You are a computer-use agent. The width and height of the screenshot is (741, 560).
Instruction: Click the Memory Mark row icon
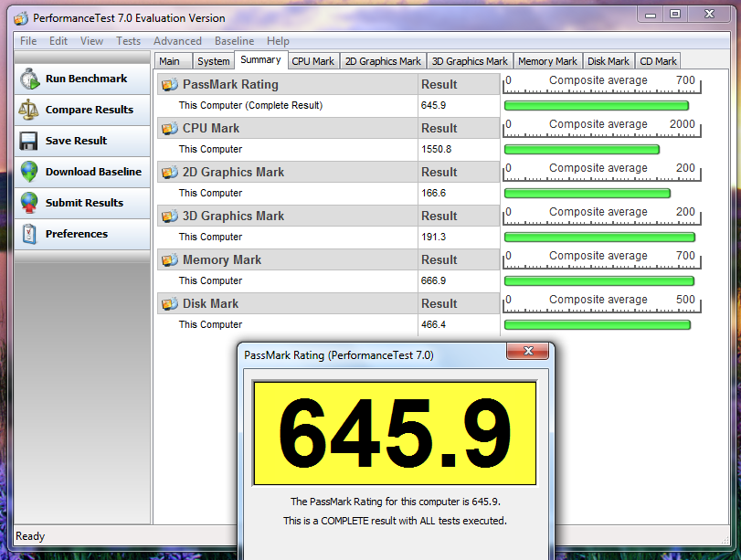170,260
